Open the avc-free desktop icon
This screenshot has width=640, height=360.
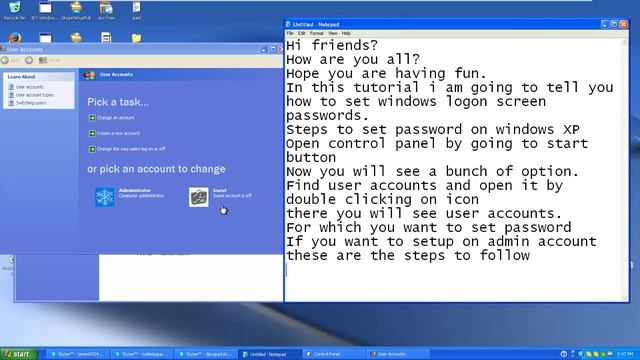tap(106, 10)
